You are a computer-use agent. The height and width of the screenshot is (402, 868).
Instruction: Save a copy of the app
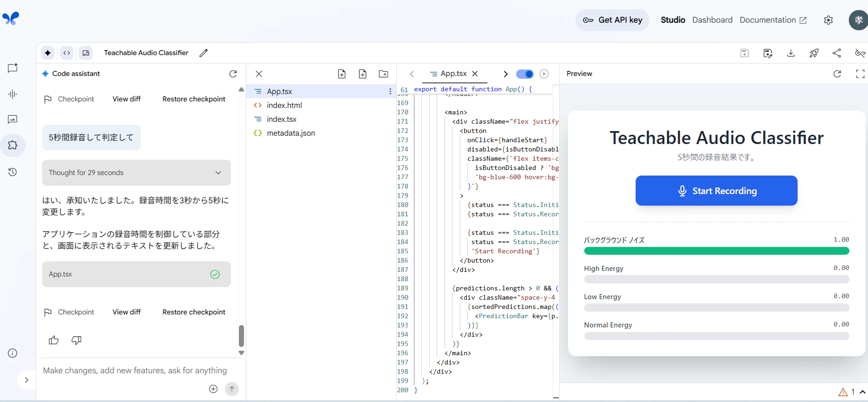(768, 53)
